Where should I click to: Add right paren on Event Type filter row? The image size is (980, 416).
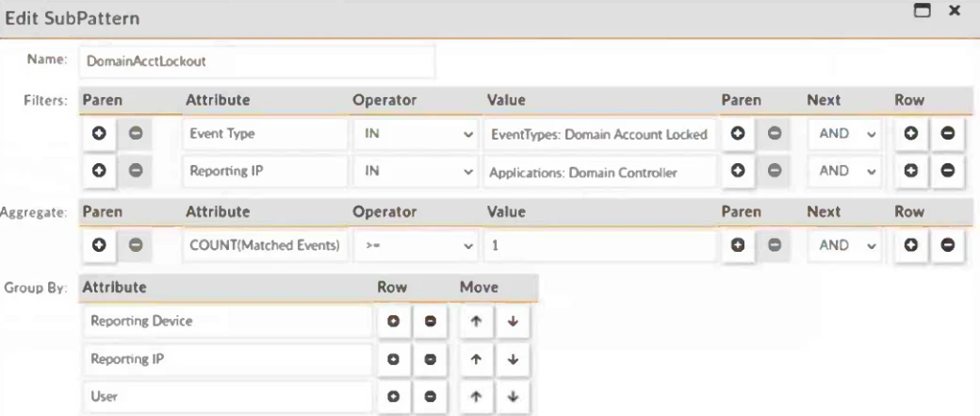point(738,134)
